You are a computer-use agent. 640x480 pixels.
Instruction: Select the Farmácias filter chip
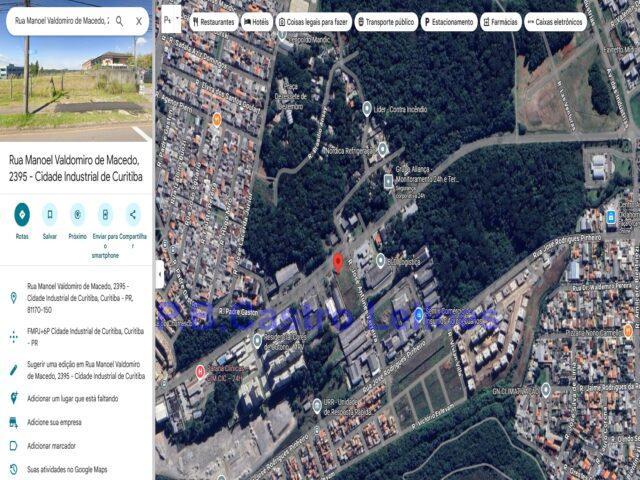tap(501, 22)
